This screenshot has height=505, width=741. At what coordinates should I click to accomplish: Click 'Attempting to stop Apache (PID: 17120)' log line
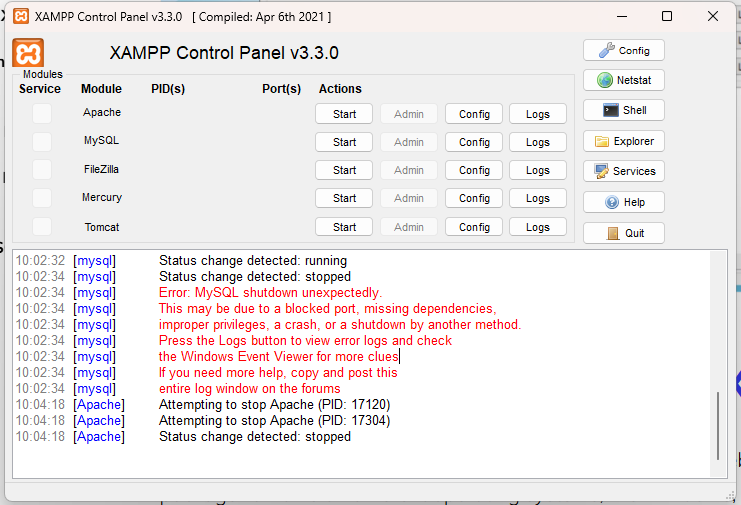[275, 404]
